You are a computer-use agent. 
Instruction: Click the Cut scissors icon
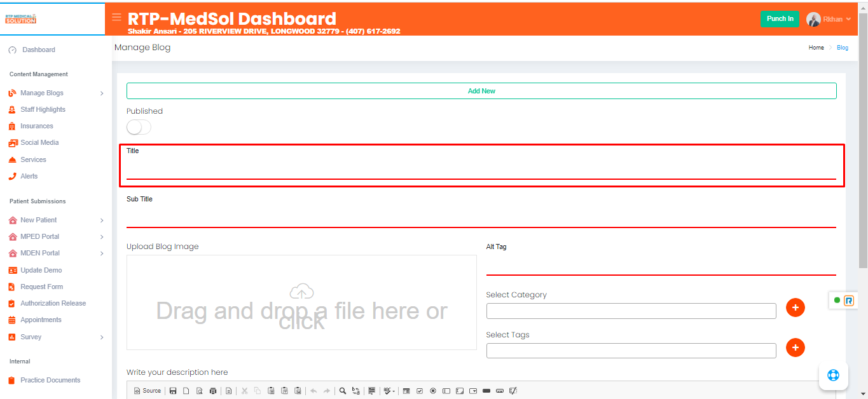(244, 391)
